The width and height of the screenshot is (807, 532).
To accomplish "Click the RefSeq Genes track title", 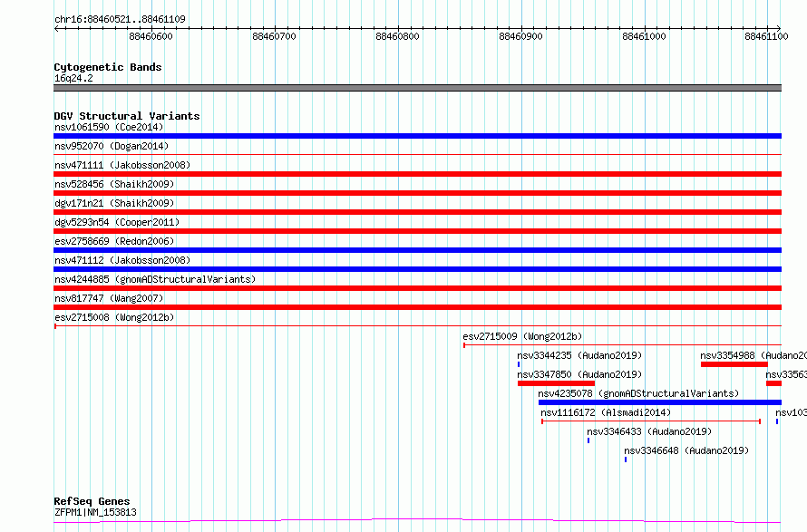I will 92,501.
